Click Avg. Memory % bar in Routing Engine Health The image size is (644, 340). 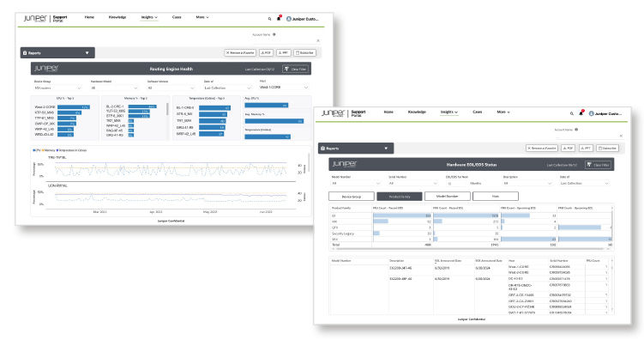pos(274,121)
